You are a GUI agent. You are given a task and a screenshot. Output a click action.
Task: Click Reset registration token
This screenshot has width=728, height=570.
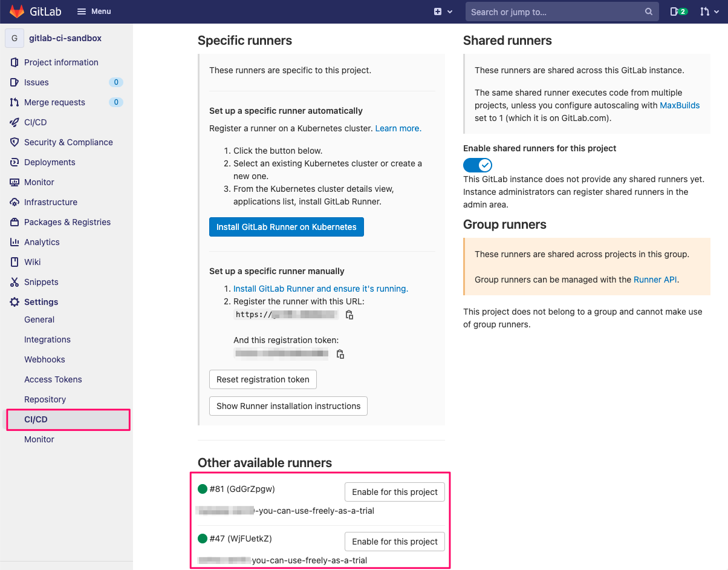click(x=263, y=379)
